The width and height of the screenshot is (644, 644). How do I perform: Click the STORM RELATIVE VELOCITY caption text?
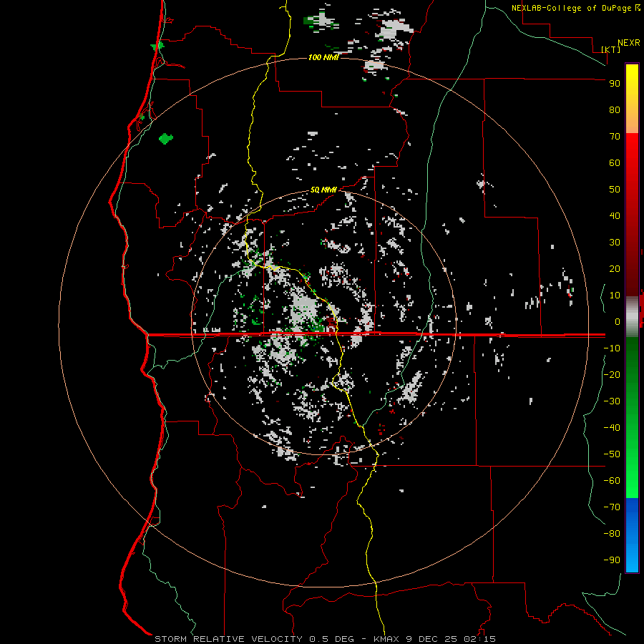(228, 639)
